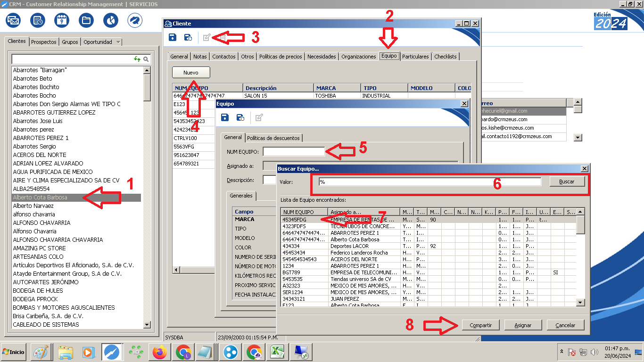Open Firefox from the taskbar
The image size is (644, 362).
pyautogui.click(x=161, y=352)
